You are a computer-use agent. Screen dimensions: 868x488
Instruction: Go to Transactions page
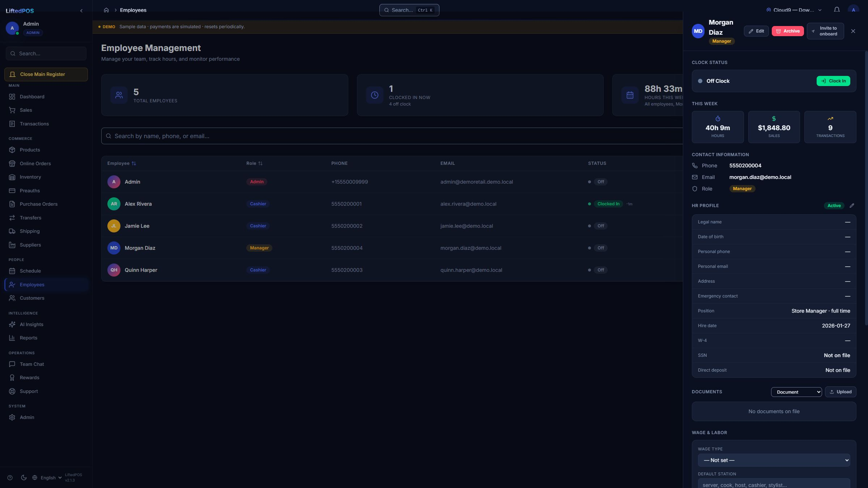[x=46, y=124]
